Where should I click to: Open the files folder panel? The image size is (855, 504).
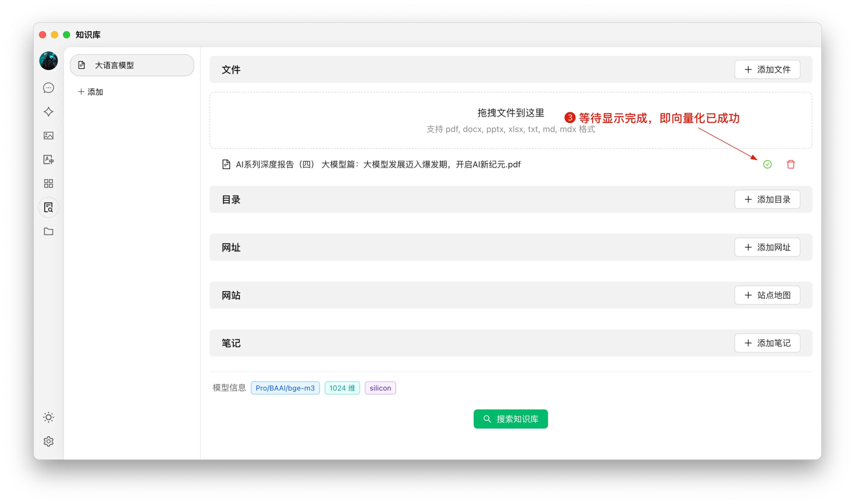(48, 231)
